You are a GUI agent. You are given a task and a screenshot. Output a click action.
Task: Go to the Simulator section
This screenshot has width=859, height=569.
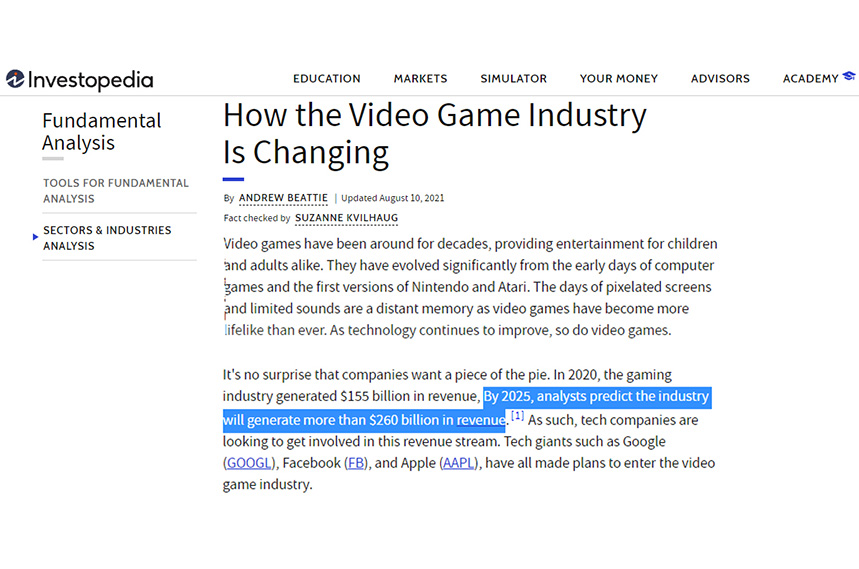click(x=513, y=79)
